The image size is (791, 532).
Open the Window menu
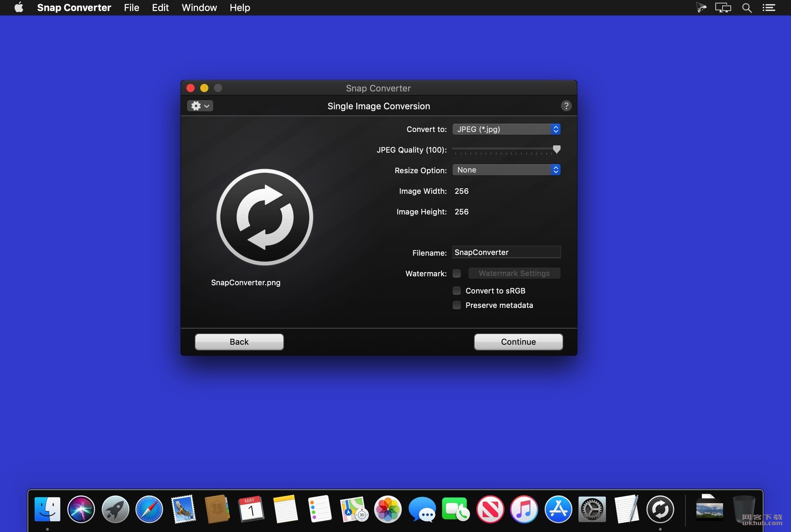point(199,8)
